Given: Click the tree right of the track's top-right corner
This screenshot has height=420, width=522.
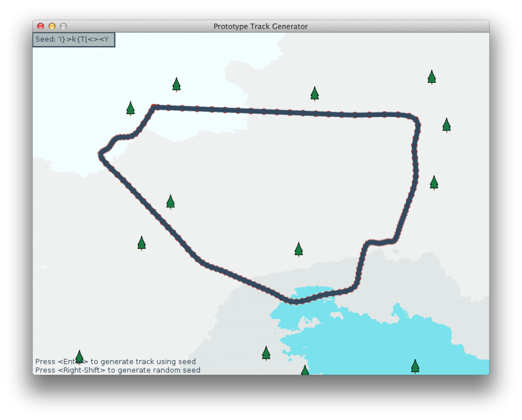Looking at the screenshot, I should pyautogui.click(x=447, y=125).
